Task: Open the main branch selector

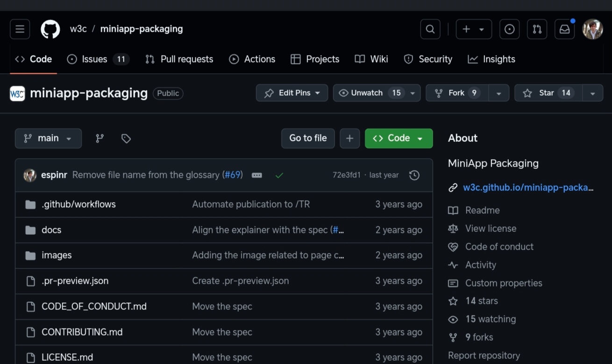Action: tap(48, 138)
